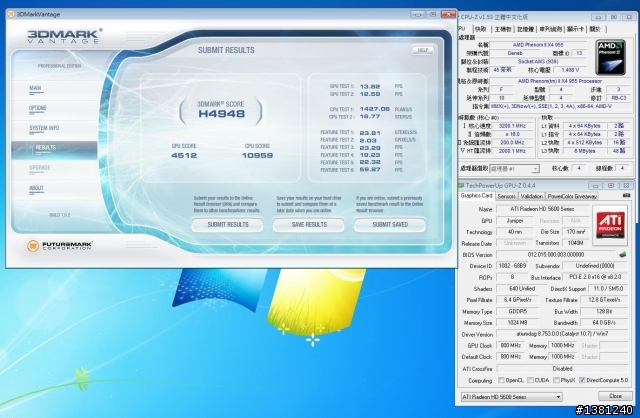
Task: Toggle PhysX checkbox in GPU-Z
Action: [556, 380]
